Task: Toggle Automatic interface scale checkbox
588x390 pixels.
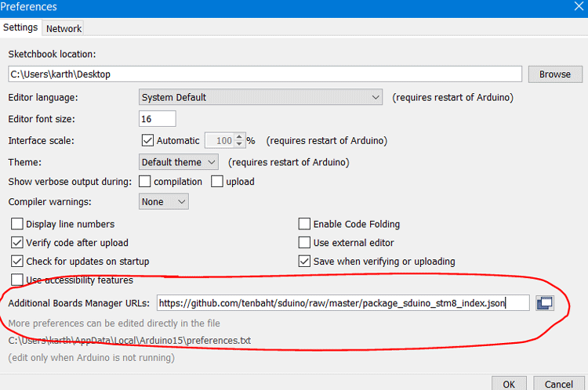Action: coord(147,141)
